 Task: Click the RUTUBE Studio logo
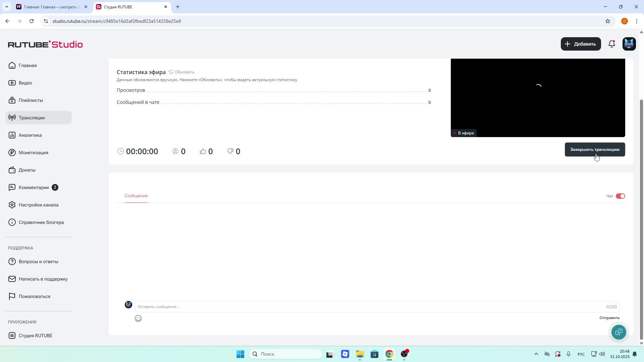coord(45,44)
